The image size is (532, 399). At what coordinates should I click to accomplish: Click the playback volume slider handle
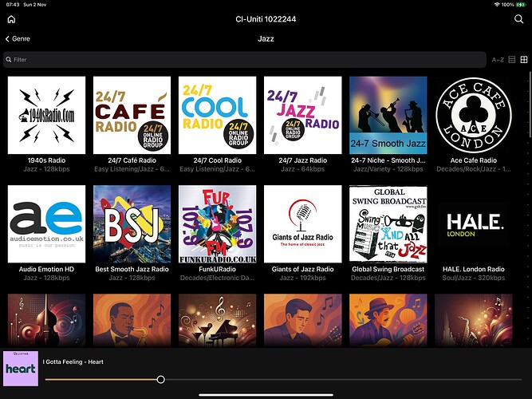tap(161, 380)
